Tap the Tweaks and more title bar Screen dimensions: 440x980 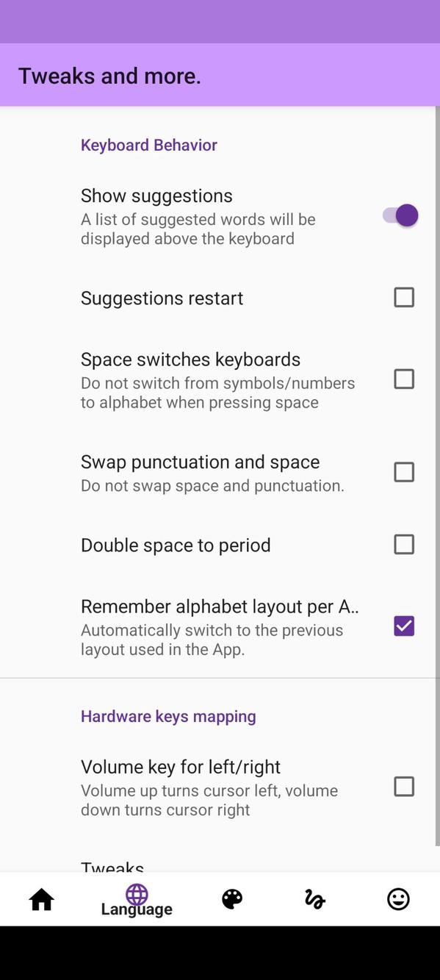(109, 75)
